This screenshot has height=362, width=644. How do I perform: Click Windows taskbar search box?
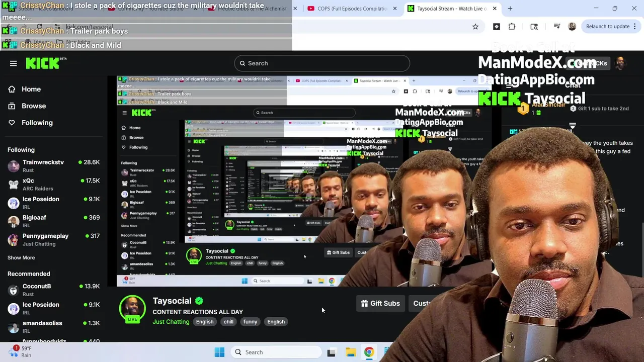coord(276,352)
